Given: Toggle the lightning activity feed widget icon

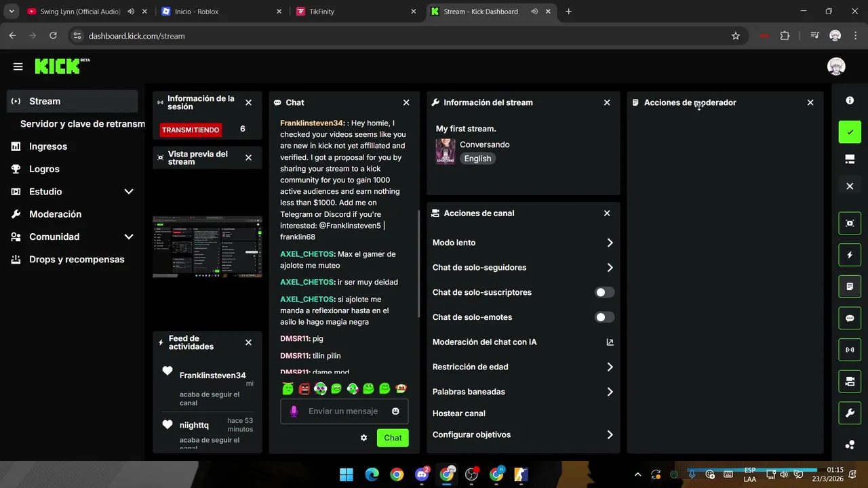Looking at the screenshot, I should (850, 255).
